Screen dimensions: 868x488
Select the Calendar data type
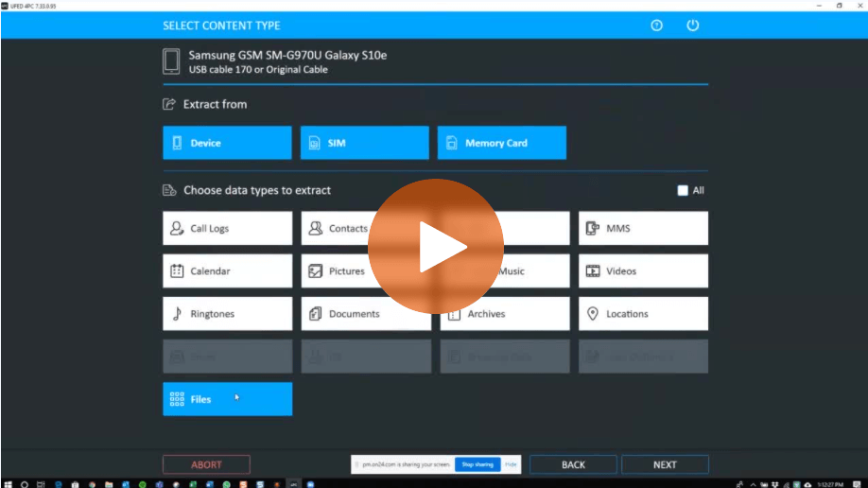click(x=228, y=270)
